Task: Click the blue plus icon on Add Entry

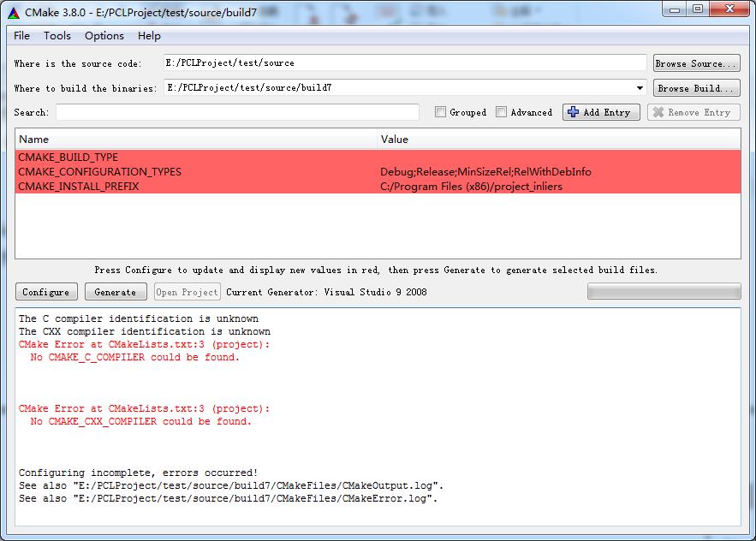Action: click(x=573, y=112)
